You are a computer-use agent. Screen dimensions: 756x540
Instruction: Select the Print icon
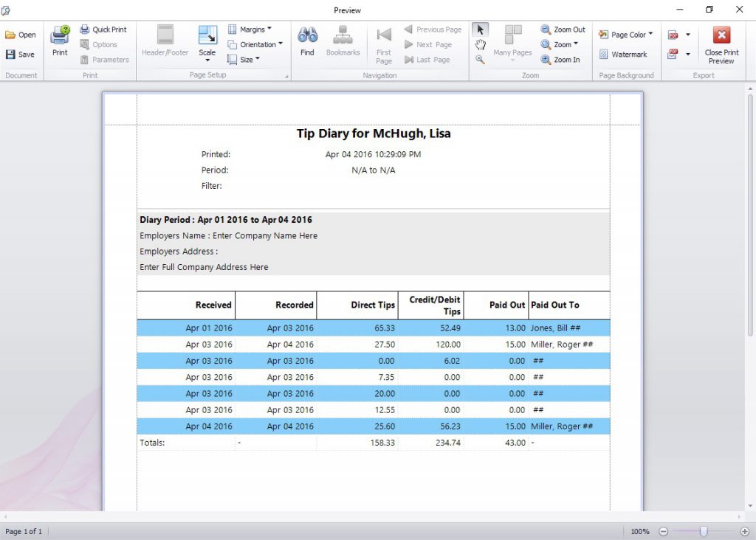[x=59, y=42]
